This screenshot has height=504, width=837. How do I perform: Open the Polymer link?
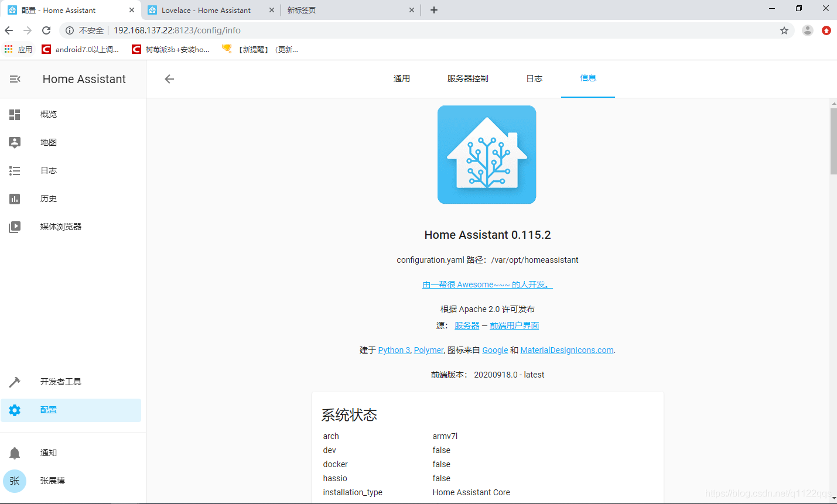tap(429, 350)
